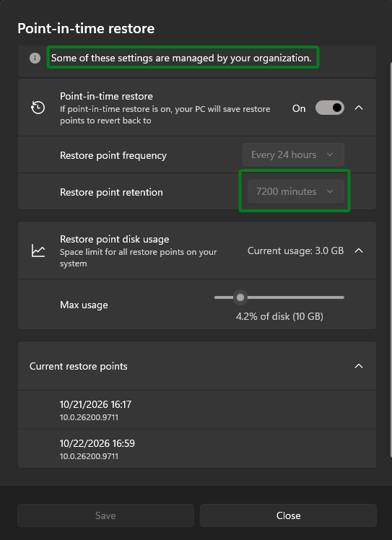Image resolution: width=392 pixels, height=540 pixels.
Task: Collapse the Point-in-time restore section chevron
Action: click(359, 108)
